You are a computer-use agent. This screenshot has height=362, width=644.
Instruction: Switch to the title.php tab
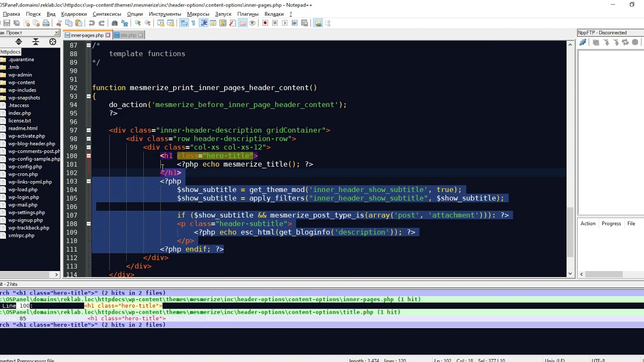pos(128,35)
